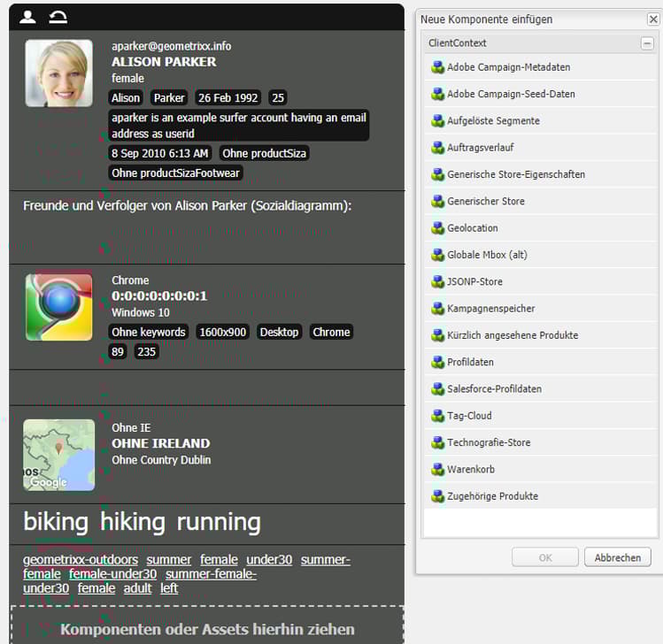Click the Google map thumbnail of Ireland
Screen dimensions: 663x644
tap(58, 455)
